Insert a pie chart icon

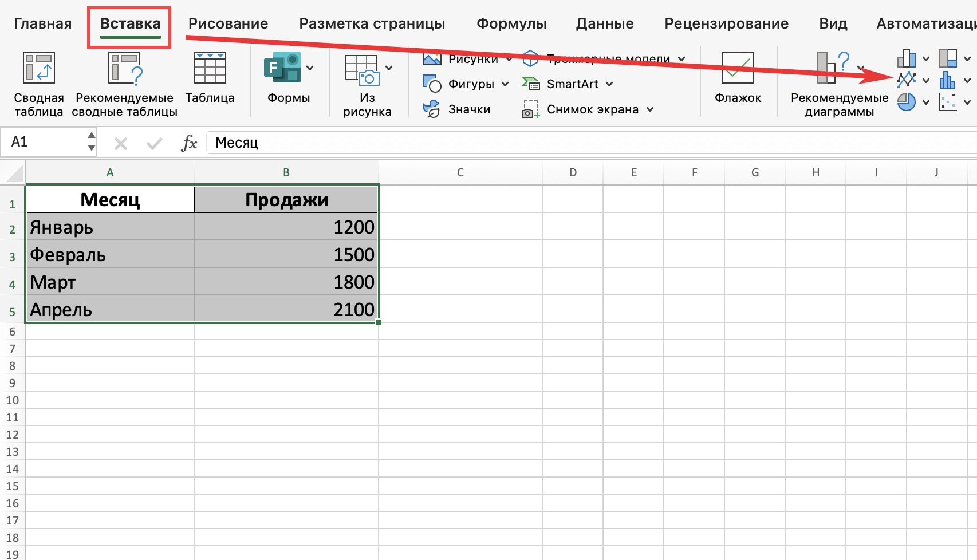tap(907, 102)
